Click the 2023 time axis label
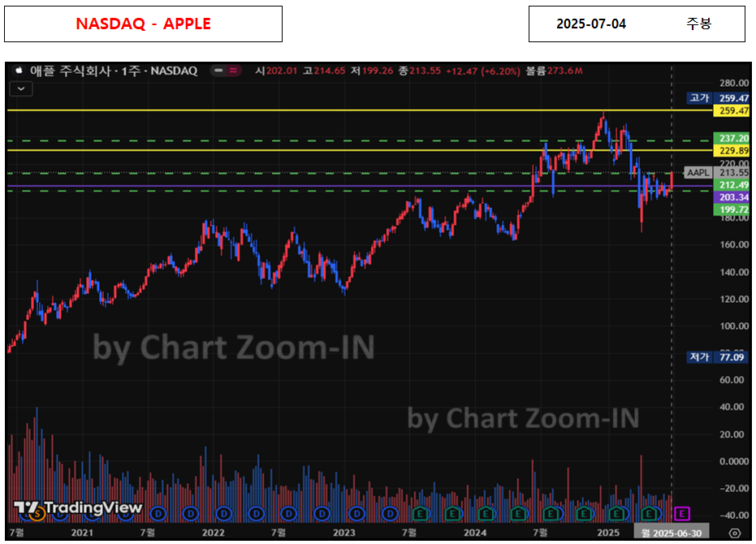 click(x=343, y=533)
